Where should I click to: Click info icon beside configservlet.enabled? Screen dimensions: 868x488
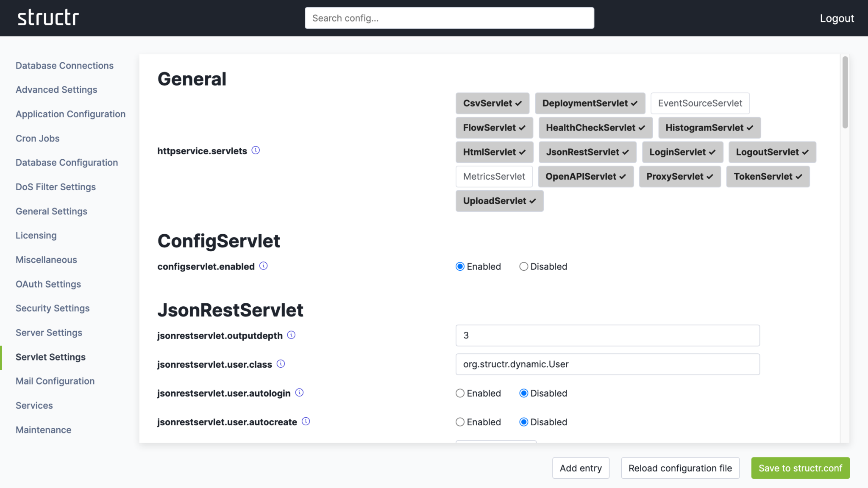[264, 266]
